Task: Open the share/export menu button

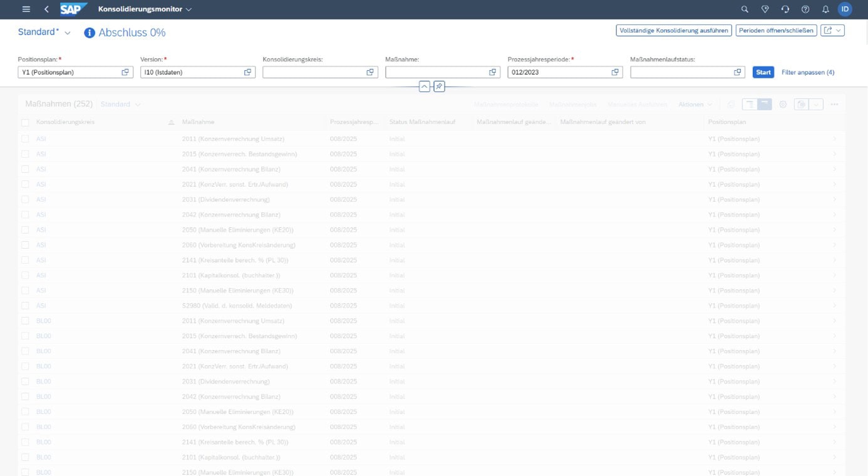Action: tap(833, 31)
